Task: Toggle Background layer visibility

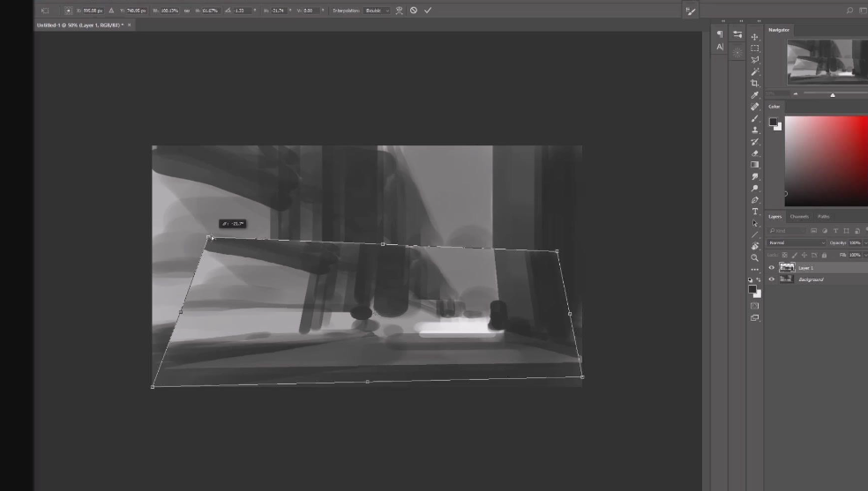Action: point(772,279)
